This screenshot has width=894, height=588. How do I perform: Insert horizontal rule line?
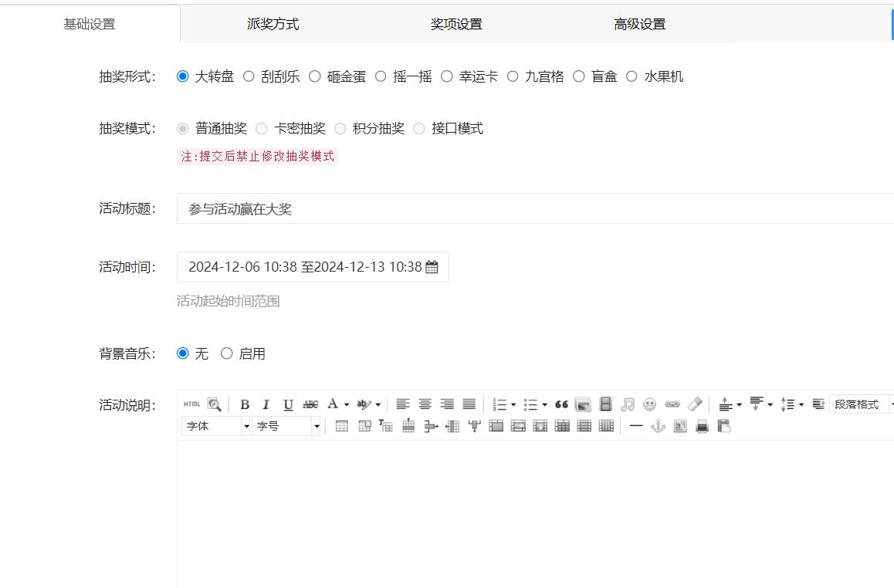[635, 426]
